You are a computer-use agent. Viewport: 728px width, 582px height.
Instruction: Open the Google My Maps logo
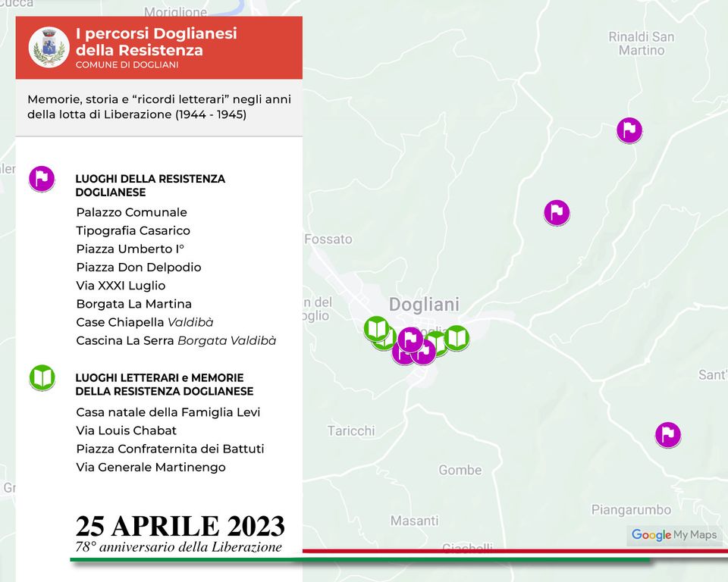pos(673,535)
